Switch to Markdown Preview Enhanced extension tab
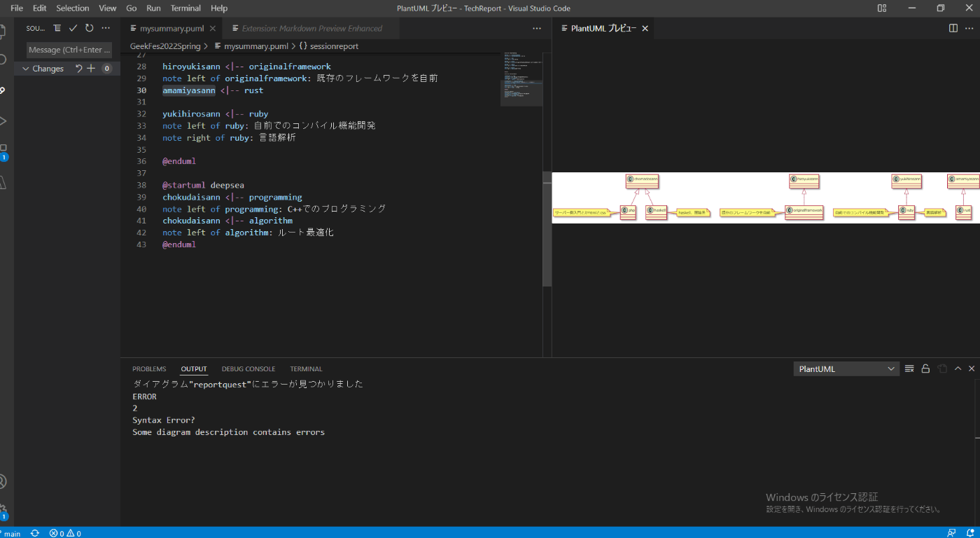This screenshot has width=980, height=538. pos(311,29)
